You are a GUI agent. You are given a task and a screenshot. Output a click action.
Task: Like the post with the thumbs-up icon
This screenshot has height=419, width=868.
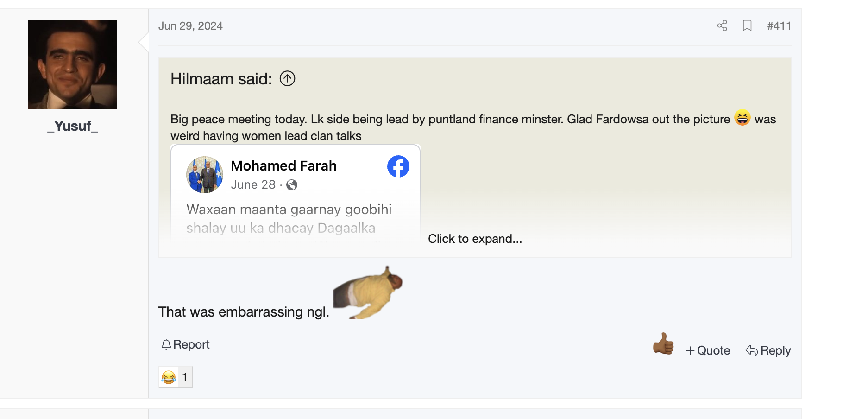point(663,344)
